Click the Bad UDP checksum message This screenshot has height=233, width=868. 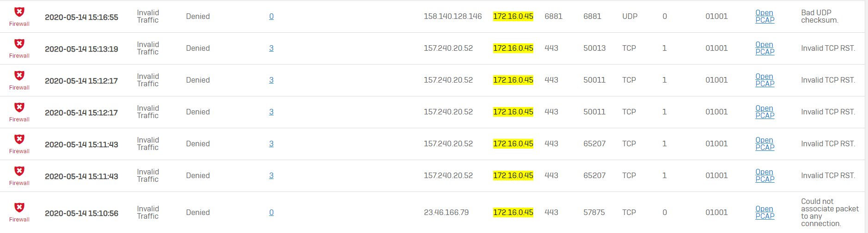coord(819,16)
